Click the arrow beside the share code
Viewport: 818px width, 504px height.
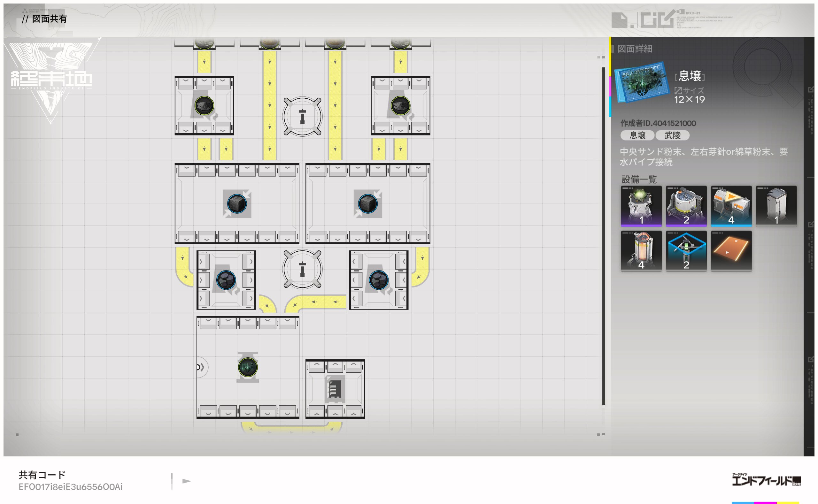(x=186, y=481)
